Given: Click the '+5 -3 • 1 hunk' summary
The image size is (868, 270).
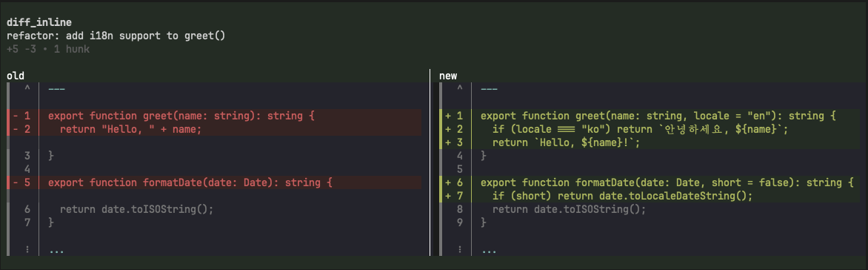Looking at the screenshot, I should coord(48,50).
